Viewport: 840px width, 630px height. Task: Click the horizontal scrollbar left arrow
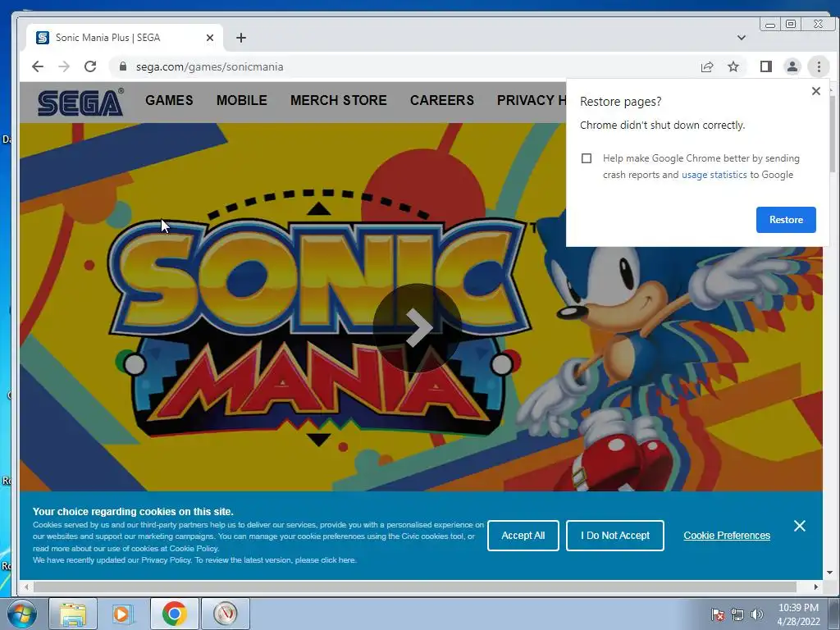(x=26, y=587)
